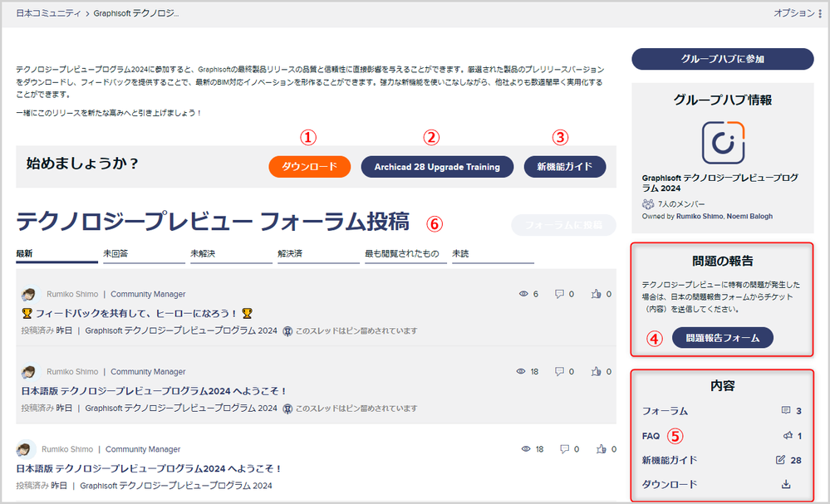Click eye icon on bottom welcome post
This screenshot has width=830, height=504.
click(526, 449)
